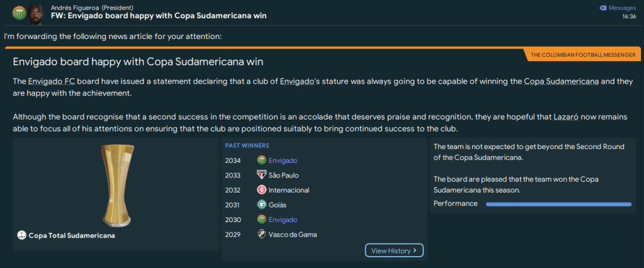The image size is (644, 268).
Task: Open the 2034 winner Envigado name link
Action: (x=283, y=160)
